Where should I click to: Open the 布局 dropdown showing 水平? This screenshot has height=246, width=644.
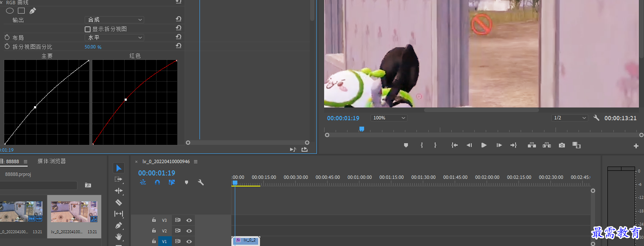[x=114, y=37]
